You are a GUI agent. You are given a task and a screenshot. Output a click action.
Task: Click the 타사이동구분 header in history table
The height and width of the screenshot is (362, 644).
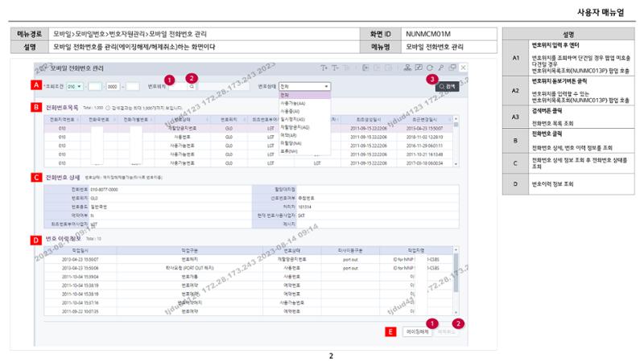(x=350, y=250)
